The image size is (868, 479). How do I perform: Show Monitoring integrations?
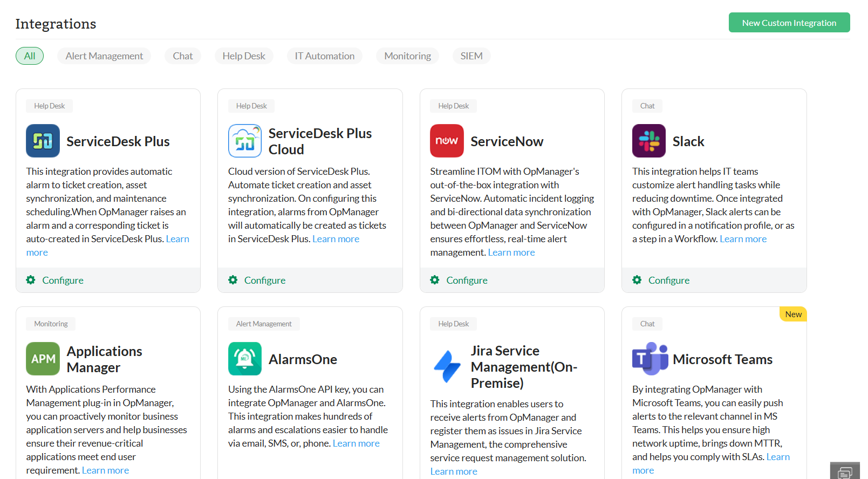click(408, 56)
